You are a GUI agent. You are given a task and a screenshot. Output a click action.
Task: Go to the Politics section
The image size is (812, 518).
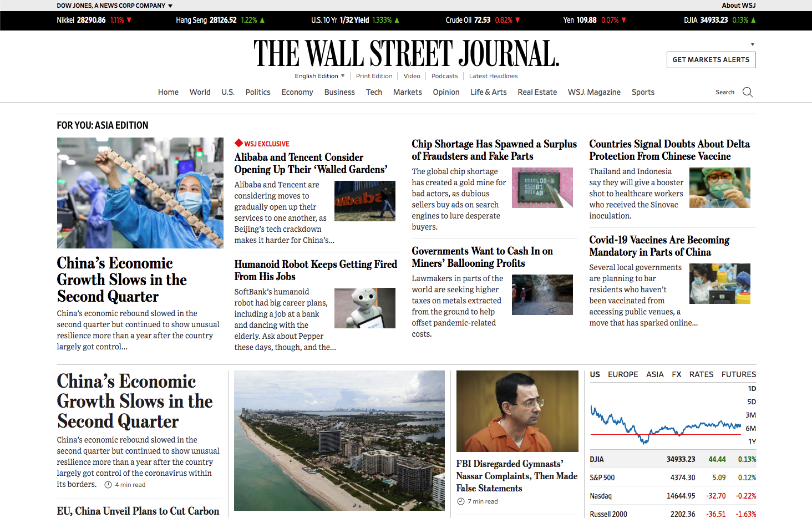tap(258, 92)
